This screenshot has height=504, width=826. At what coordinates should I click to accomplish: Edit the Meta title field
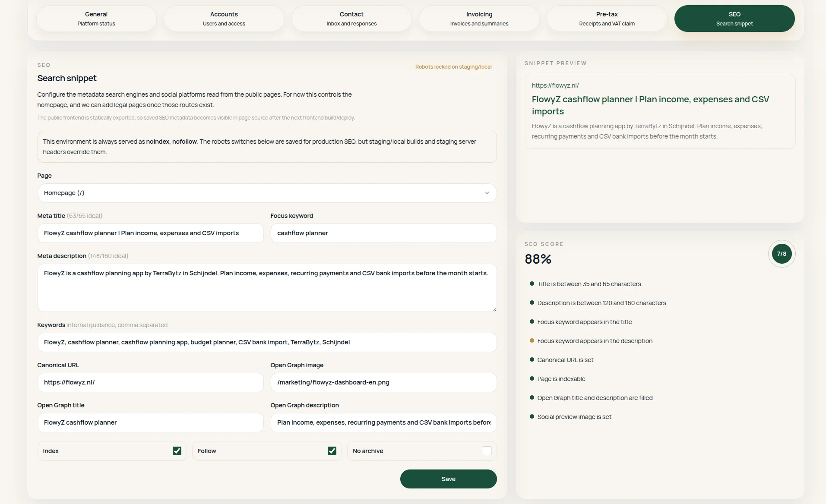point(150,233)
